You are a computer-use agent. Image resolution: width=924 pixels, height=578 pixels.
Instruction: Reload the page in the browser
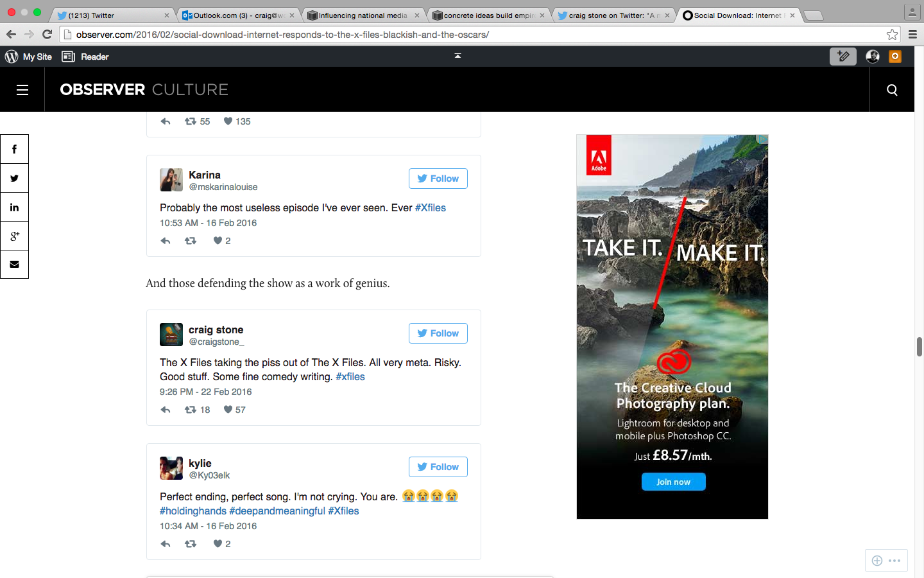(47, 34)
